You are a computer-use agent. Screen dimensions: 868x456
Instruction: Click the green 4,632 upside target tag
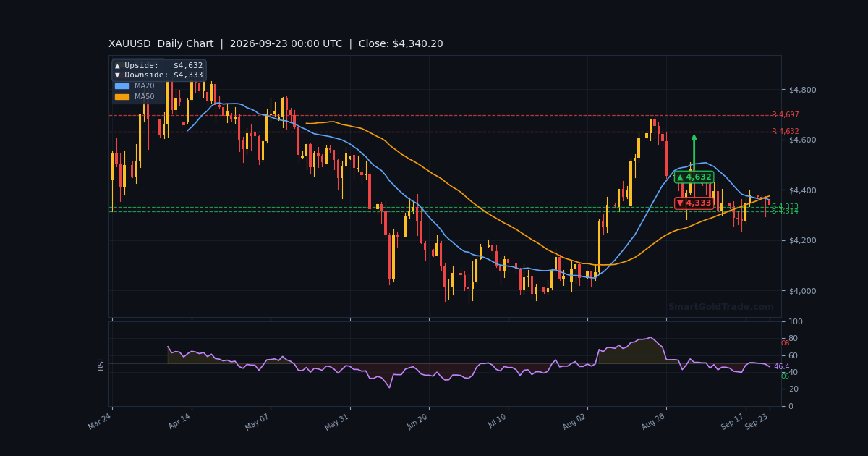694,177
